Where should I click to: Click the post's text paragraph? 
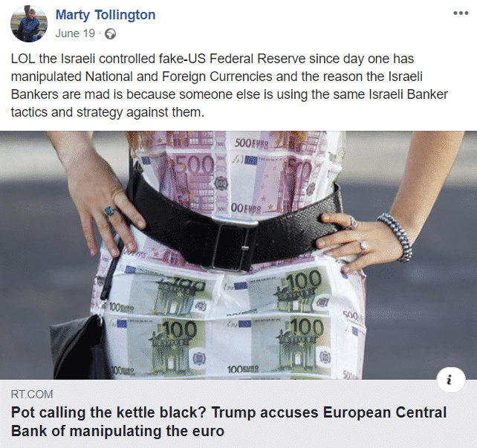coord(230,85)
